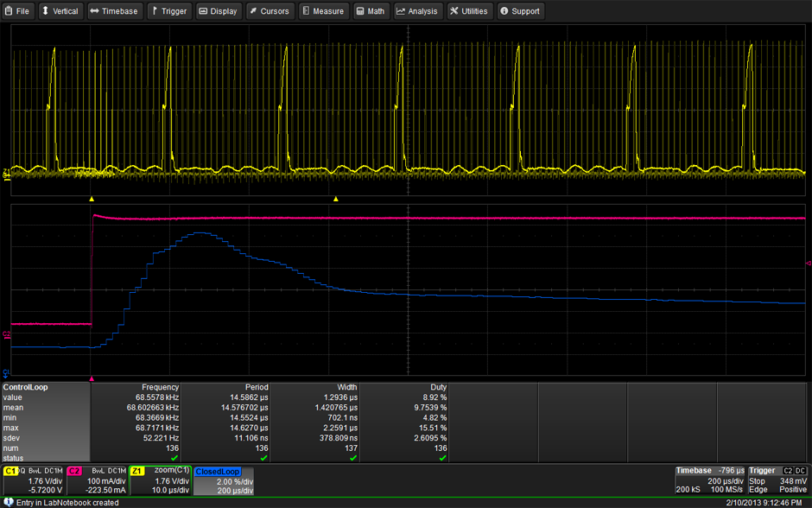Viewport: 812px width, 508px height.
Task: Open the Utilities menu
Action: 469,11
